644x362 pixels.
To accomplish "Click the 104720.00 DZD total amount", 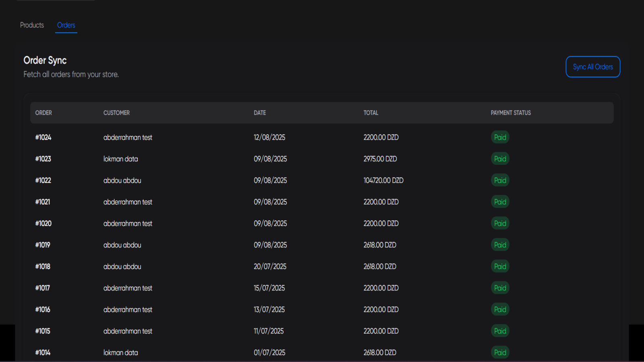I will click(383, 180).
